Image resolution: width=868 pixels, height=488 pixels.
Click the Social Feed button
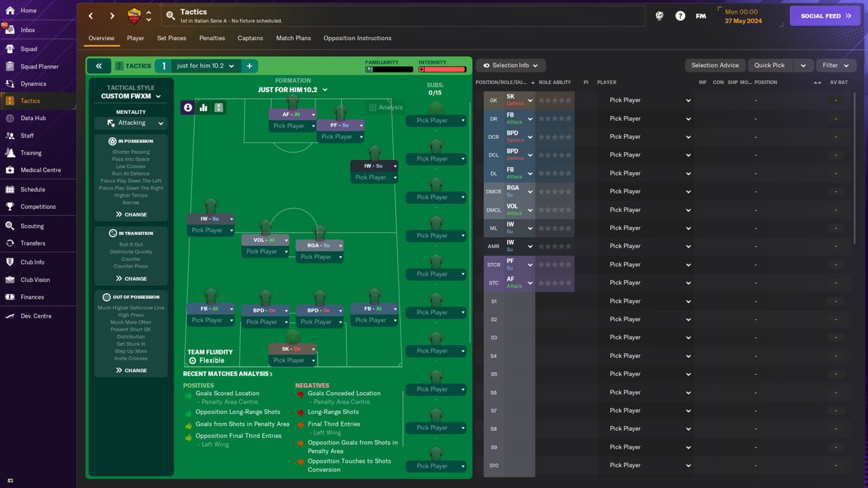(x=825, y=16)
